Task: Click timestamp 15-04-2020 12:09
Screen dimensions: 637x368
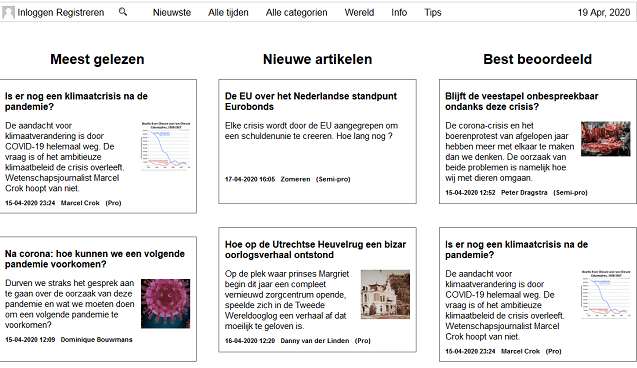Action: [x=30, y=339]
